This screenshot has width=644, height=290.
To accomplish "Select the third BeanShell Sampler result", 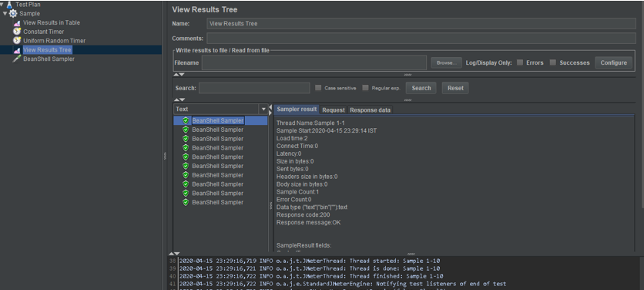I will [218, 139].
